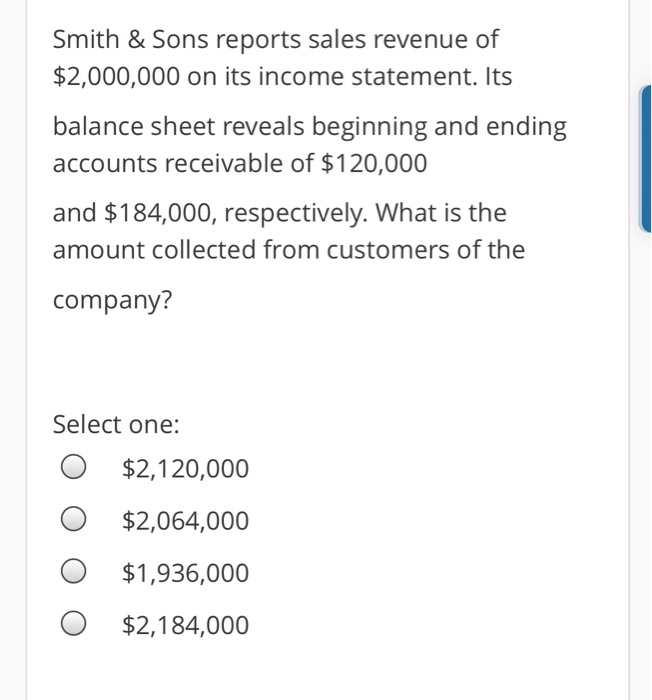Click the "and $184,000, respectively" line
Screen dimensions: 652x700
pyautogui.click(x=280, y=213)
